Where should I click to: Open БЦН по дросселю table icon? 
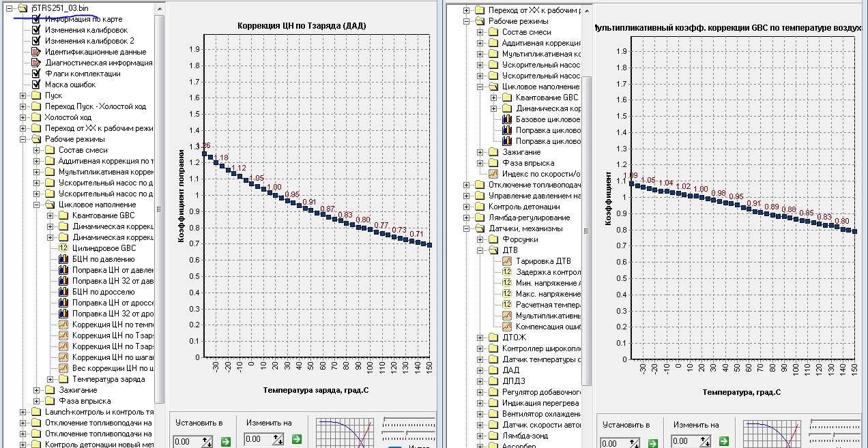click(x=63, y=292)
